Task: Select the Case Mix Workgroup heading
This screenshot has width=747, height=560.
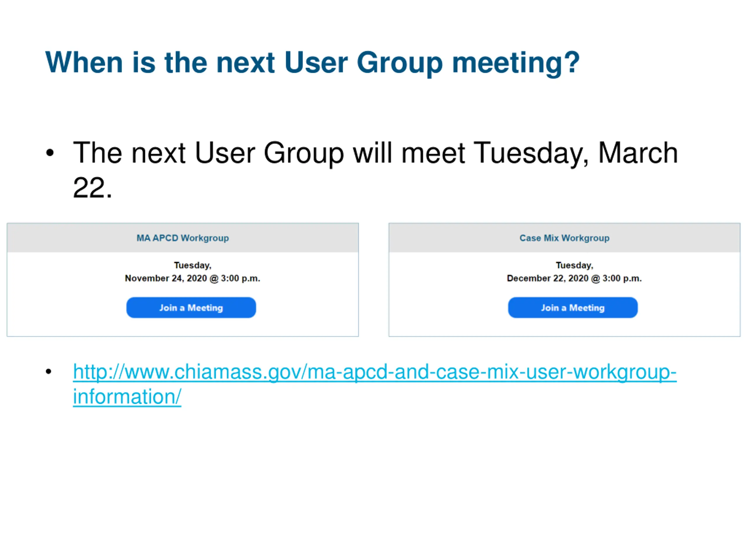Action: click(564, 238)
